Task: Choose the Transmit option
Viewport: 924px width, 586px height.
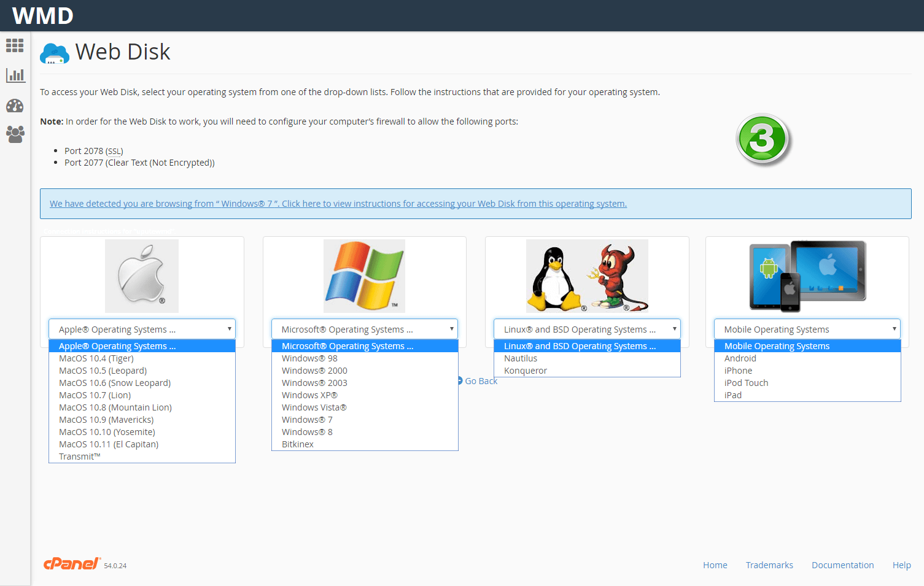Action: pos(142,457)
